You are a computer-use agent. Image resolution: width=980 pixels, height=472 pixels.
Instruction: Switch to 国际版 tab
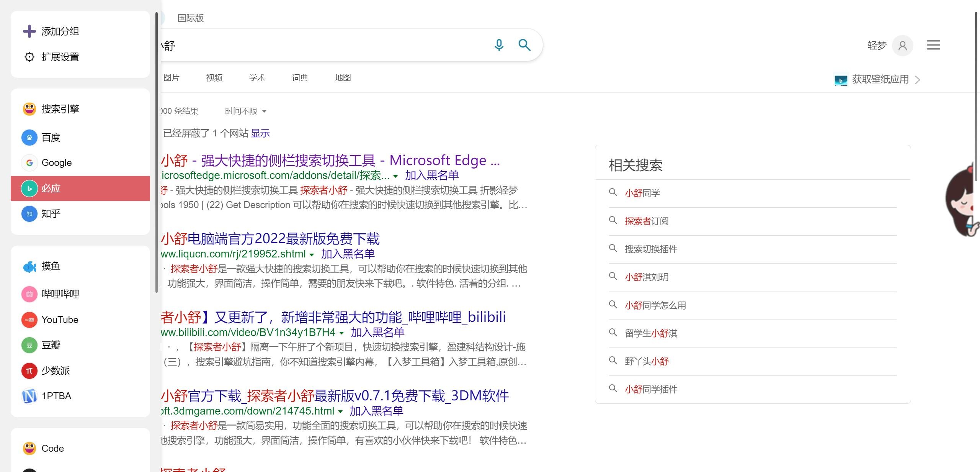(x=191, y=18)
